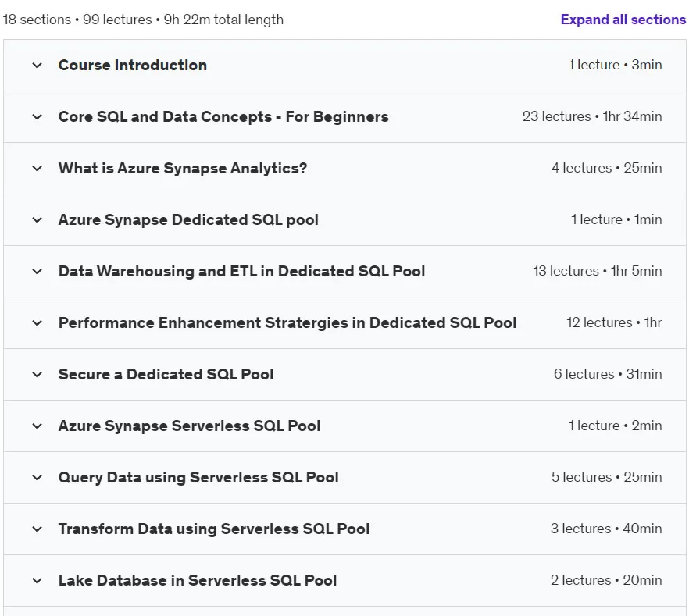
Task: Expand the Course Introduction section chevron
Action: point(37,66)
